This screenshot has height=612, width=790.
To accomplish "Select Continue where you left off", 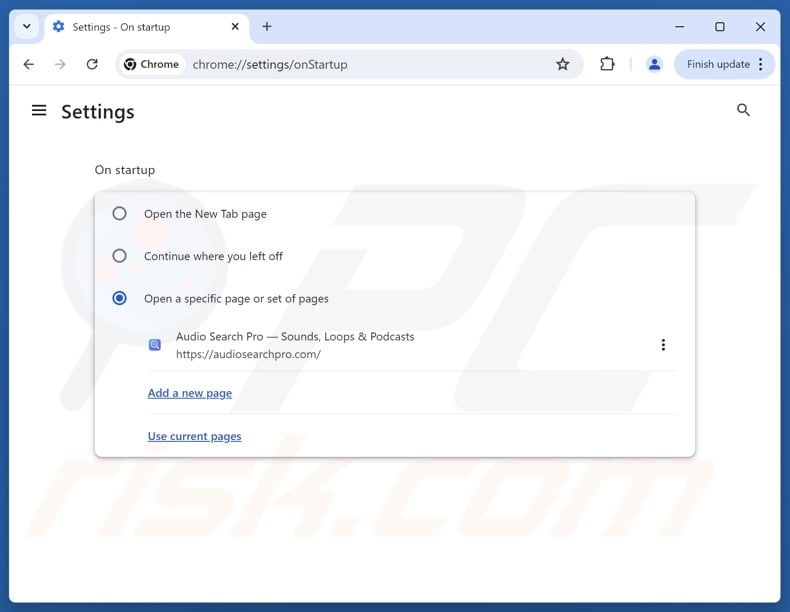I will click(x=120, y=256).
